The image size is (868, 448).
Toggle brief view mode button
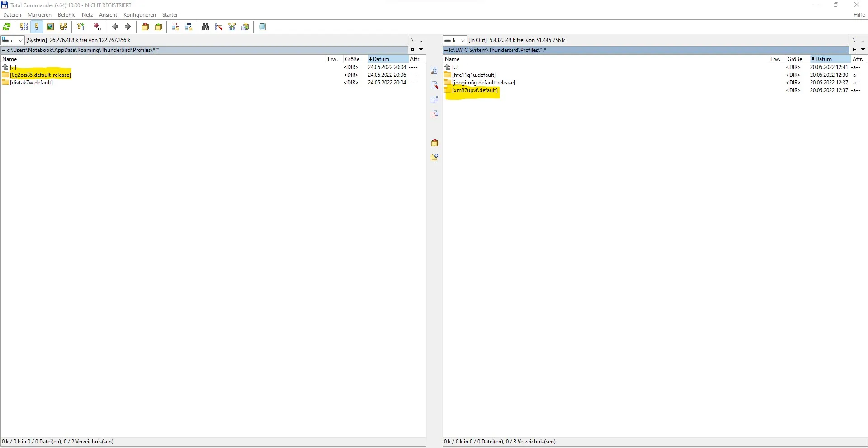(24, 27)
